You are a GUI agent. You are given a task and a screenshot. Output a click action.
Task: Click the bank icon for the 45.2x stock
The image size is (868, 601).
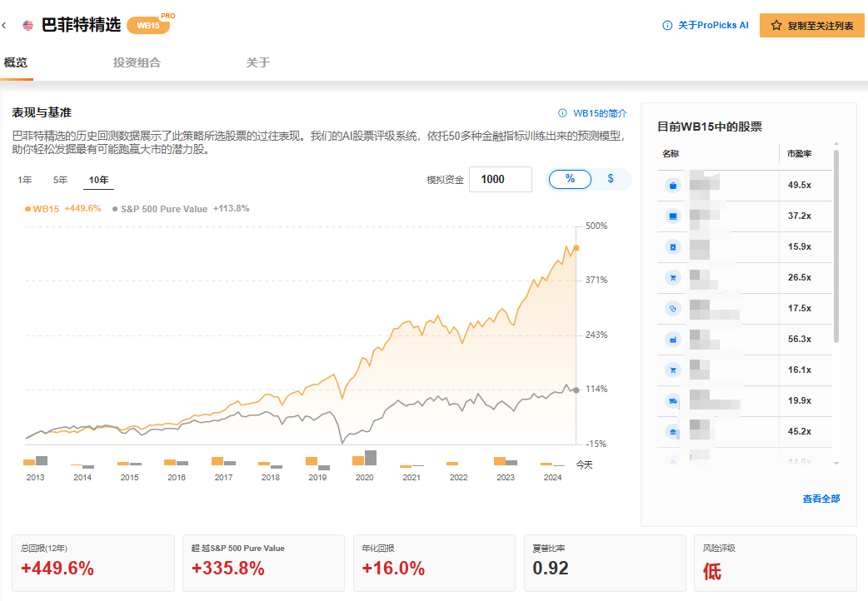[672, 432]
